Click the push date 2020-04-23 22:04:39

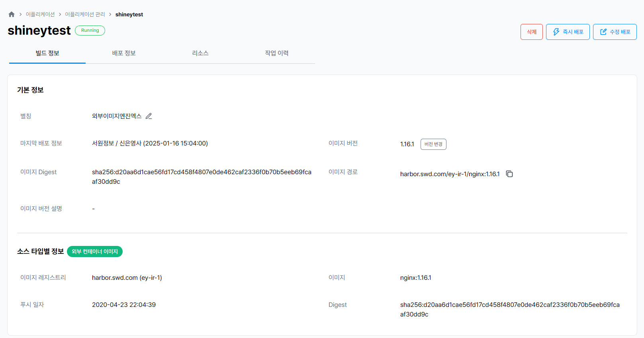[124, 305]
